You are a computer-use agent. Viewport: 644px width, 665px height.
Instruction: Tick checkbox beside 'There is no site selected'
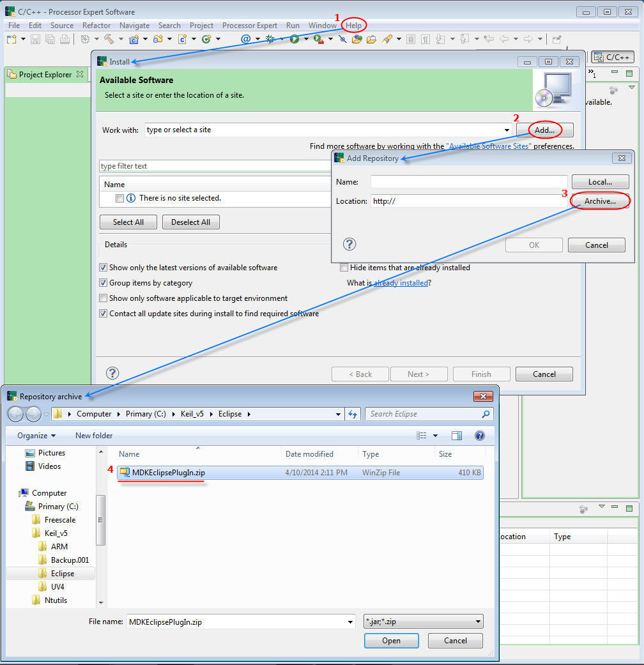[119, 198]
